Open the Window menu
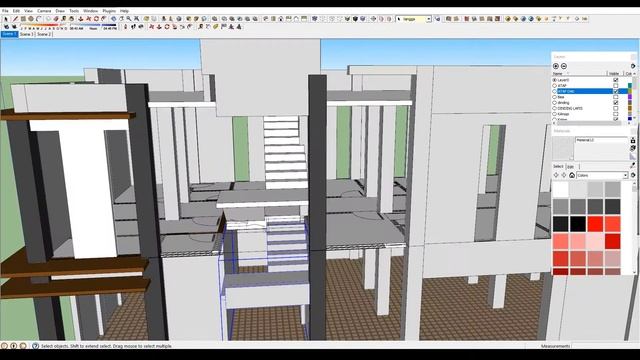 (x=90, y=11)
